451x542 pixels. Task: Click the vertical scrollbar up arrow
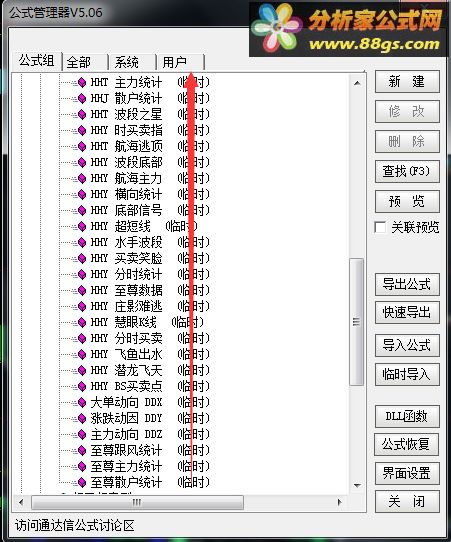pyautogui.click(x=357, y=83)
